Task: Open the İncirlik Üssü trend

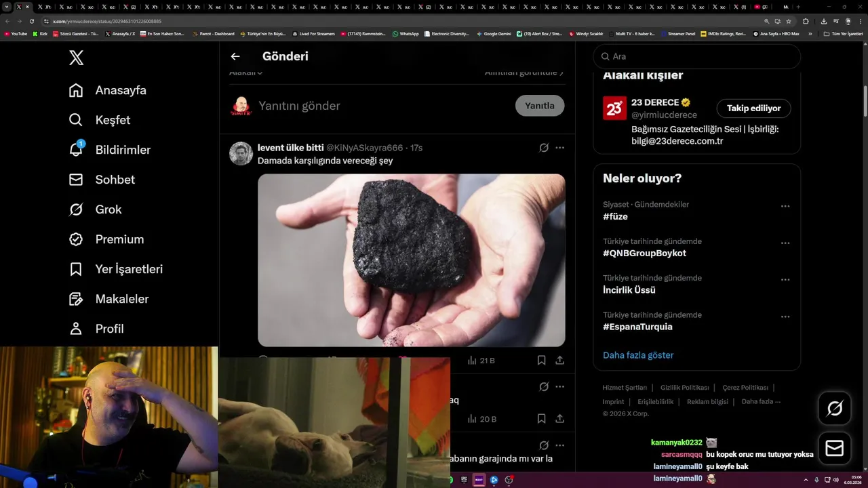Action: coord(629,290)
